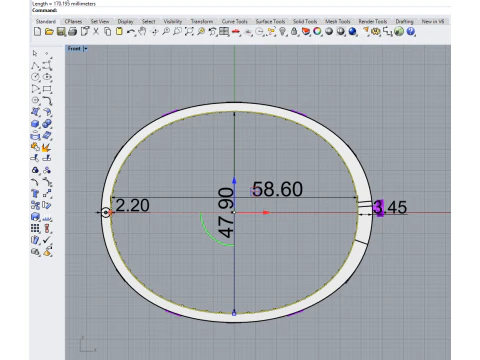This screenshot has height=360, width=480.
Task: Select the Ellipse tool in the sidebar
Action: (x=47, y=77)
